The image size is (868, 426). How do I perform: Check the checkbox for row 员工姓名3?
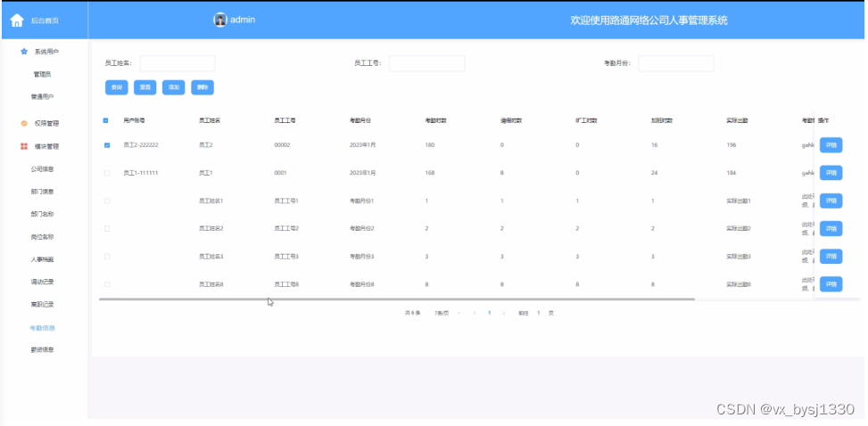(107, 257)
